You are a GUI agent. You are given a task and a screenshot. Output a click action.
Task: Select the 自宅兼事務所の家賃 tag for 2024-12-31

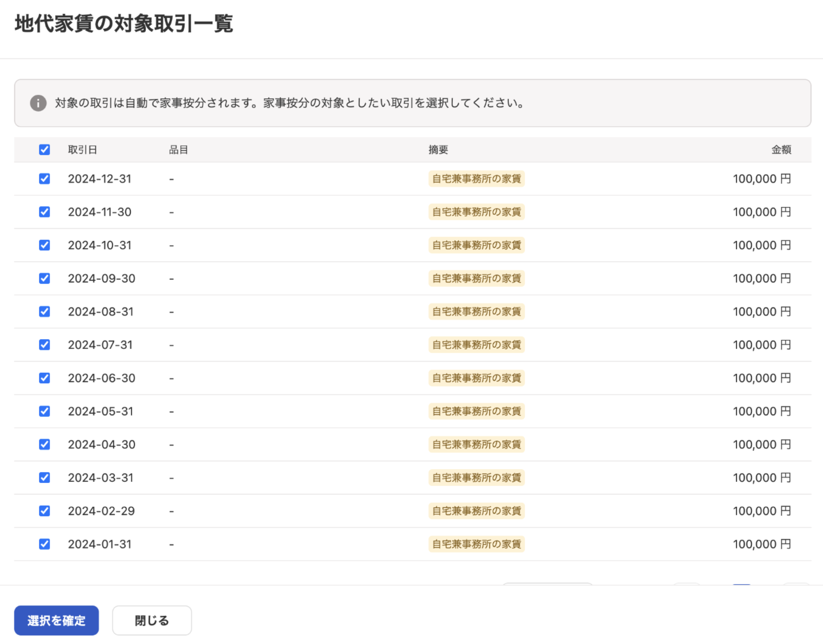pos(476,179)
